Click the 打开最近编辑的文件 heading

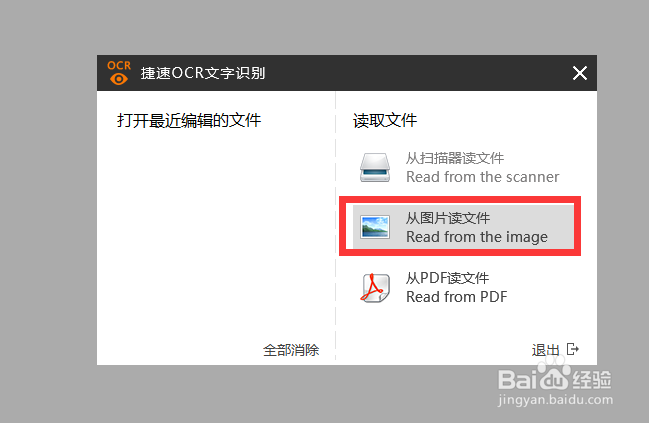pyautogui.click(x=189, y=120)
